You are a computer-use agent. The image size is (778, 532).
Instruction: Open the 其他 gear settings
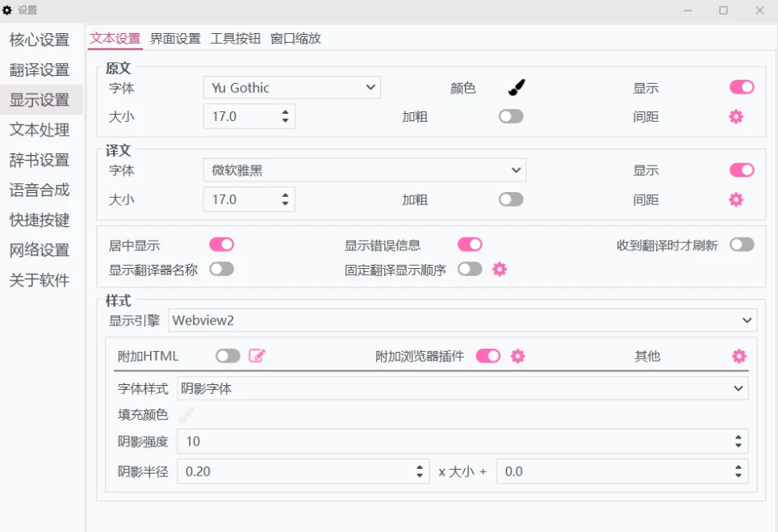coord(738,356)
